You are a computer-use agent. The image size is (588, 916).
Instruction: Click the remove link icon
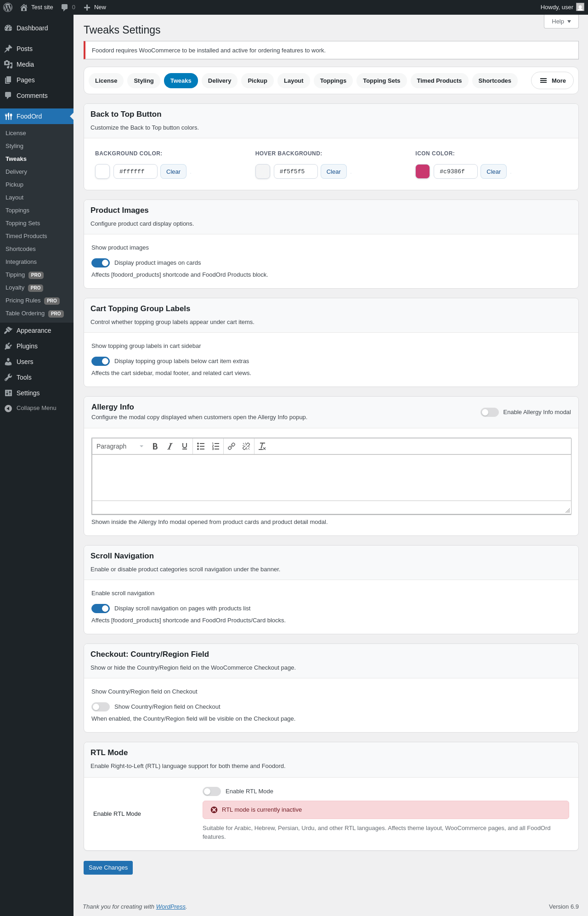(246, 446)
